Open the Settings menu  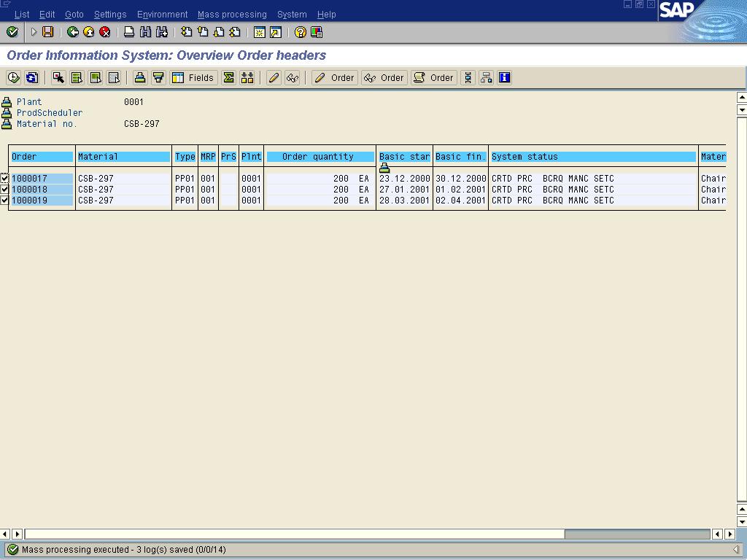coord(110,15)
